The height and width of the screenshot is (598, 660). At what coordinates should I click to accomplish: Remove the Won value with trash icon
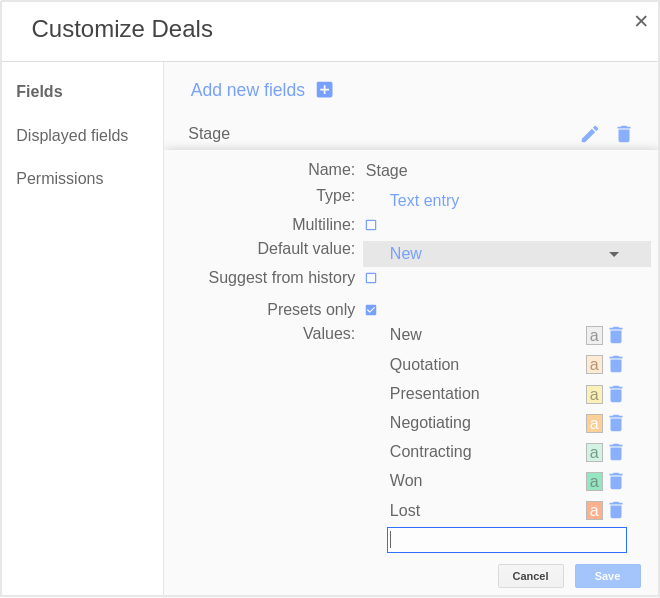pos(616,481)
